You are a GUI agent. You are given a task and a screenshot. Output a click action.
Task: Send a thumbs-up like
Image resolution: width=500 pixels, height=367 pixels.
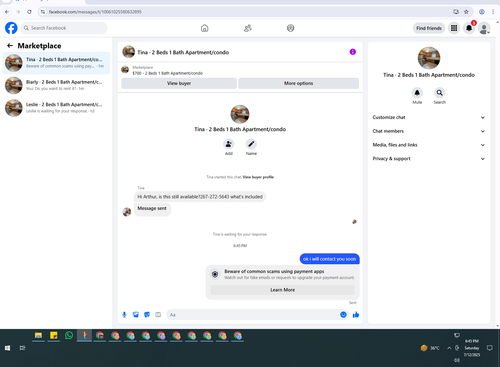pos(356,315)
